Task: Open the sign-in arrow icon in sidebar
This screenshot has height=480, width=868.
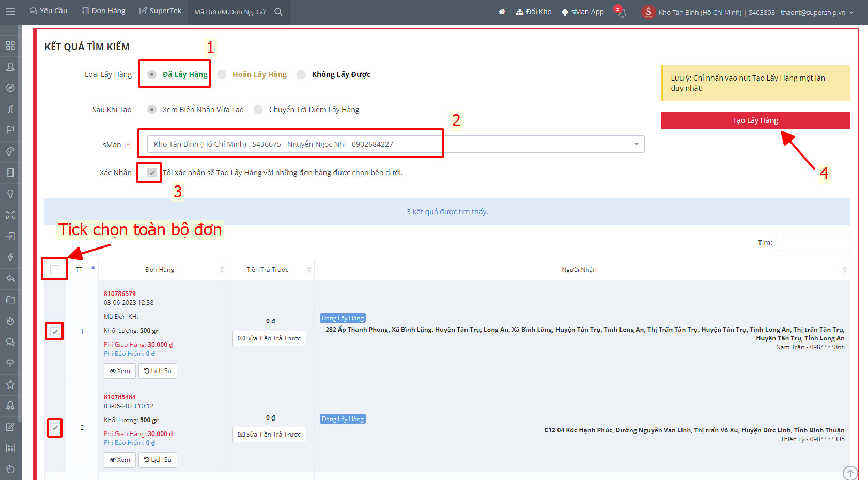Action: tap(10, 236)
